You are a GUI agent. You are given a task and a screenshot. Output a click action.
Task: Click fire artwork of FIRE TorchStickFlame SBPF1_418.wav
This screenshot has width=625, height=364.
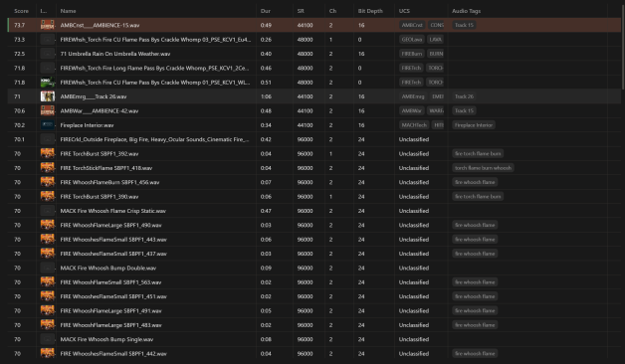[x=48, y=168]
